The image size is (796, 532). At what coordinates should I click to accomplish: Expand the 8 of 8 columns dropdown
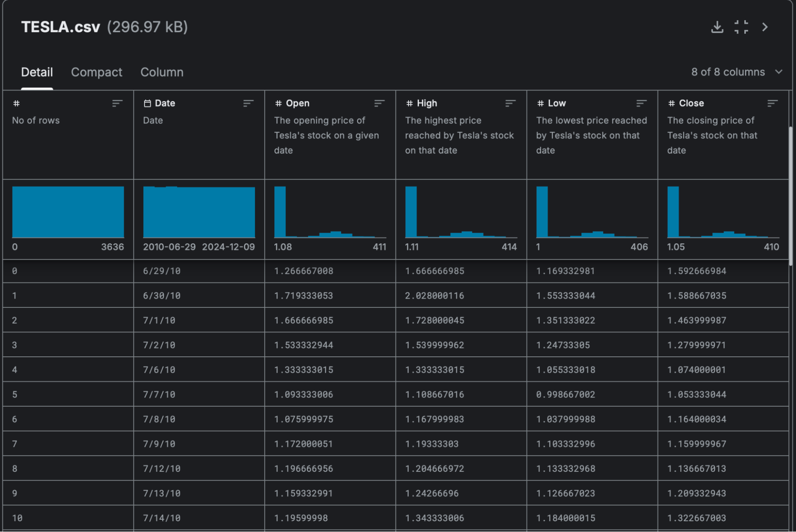coord(737,72)
